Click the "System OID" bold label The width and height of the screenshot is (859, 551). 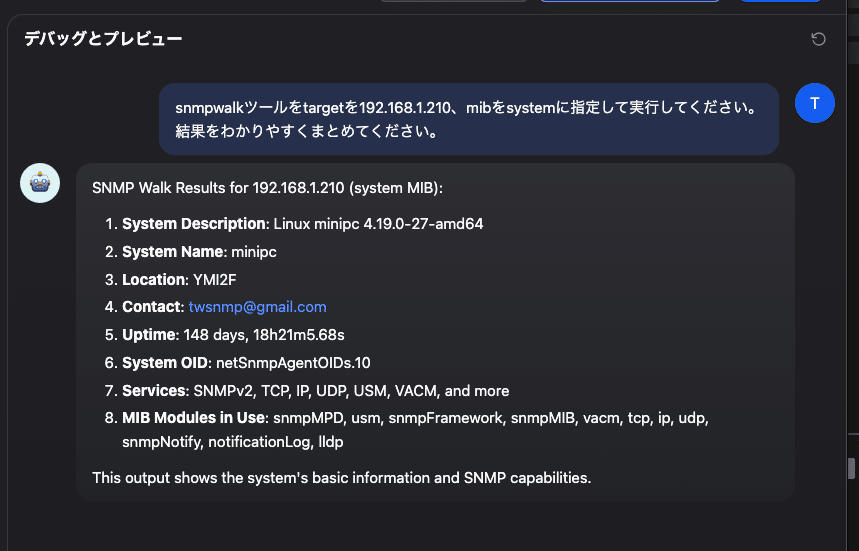(166, 363)
